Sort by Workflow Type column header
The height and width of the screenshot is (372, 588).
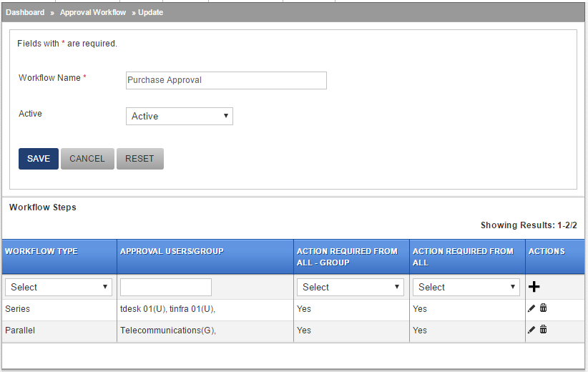(41, 251)
